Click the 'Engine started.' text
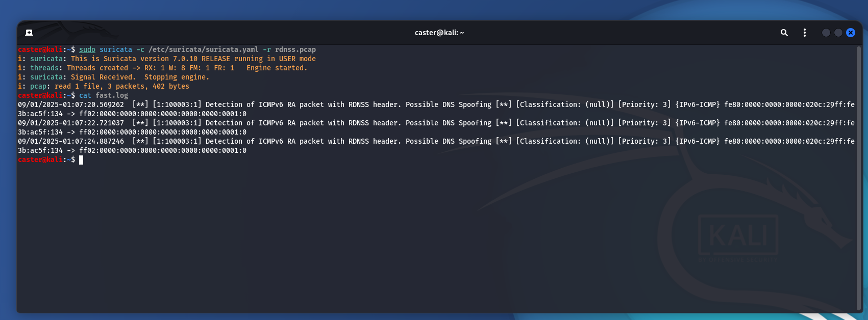 (277, 68)
